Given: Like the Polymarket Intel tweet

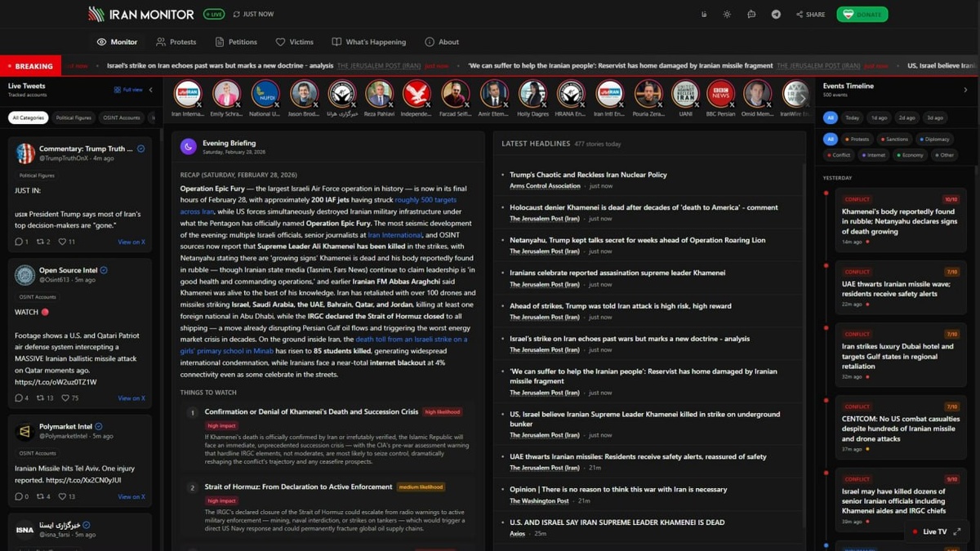Looking at the screenshot, I should [67, 496].
